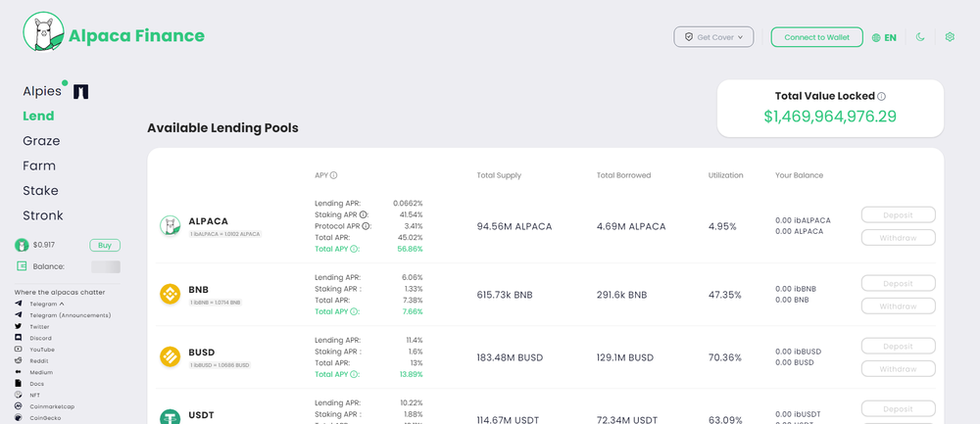Click Deposit in the ALPACA pool row
Screen dimensions: 980x424
[898, 214]
